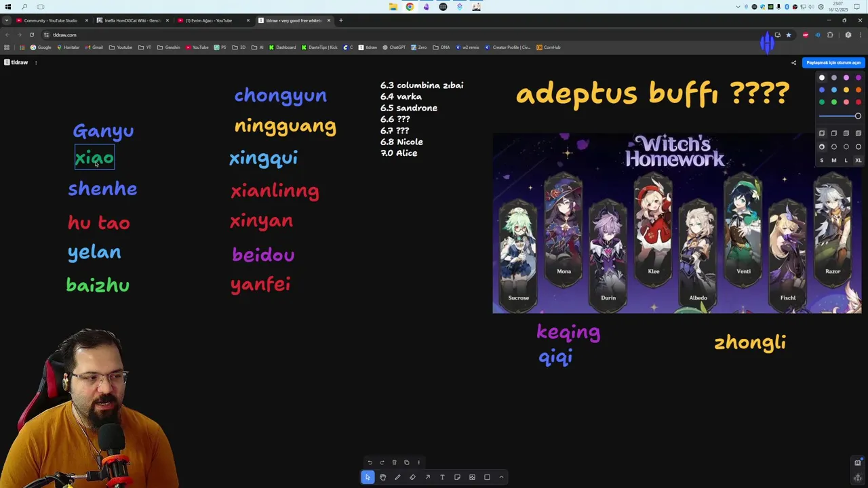Choose the dotted line style
The height and width of the screenshot is (488, 868).
point(846,146)
